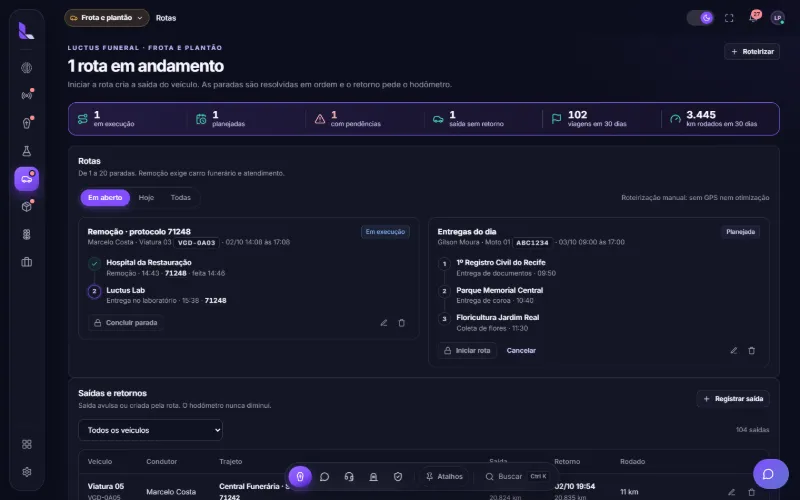Open the package box sidebar icon

tap(27, 207)
